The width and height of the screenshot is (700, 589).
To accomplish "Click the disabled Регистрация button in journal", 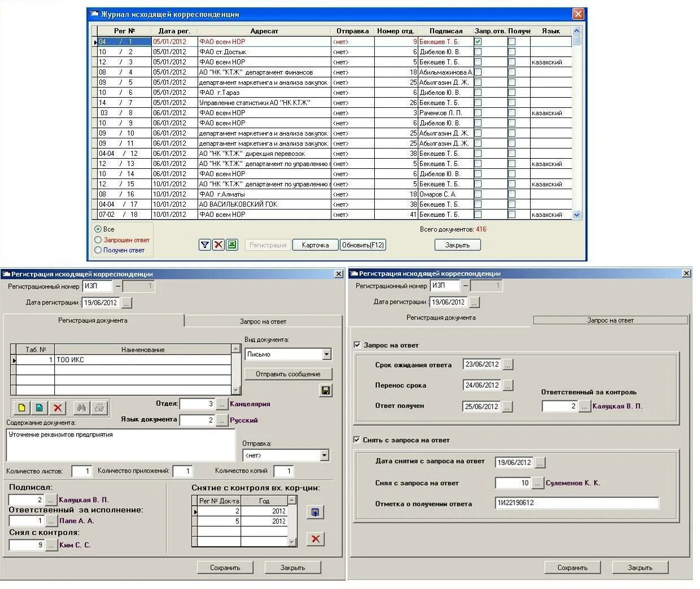I will coord(268,245).
